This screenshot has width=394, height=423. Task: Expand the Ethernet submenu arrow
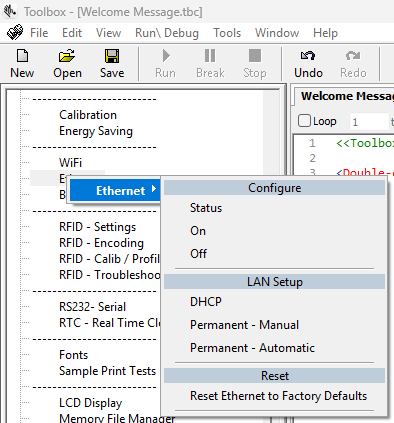coord(154,189)
